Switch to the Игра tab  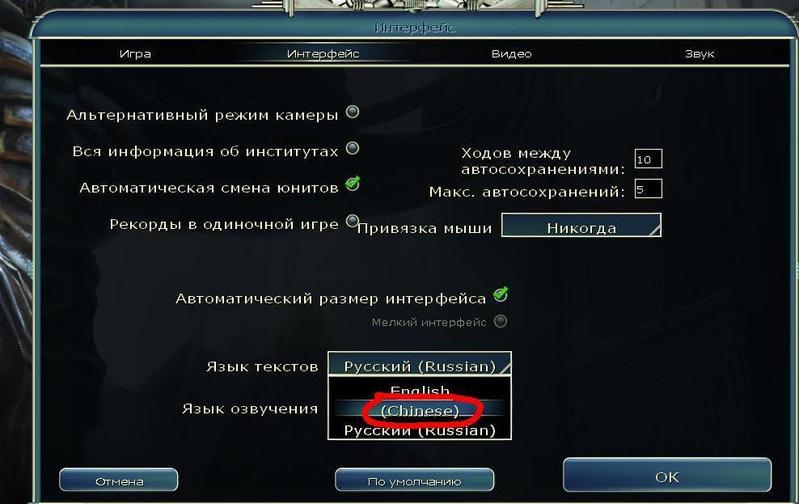[135, 54]
